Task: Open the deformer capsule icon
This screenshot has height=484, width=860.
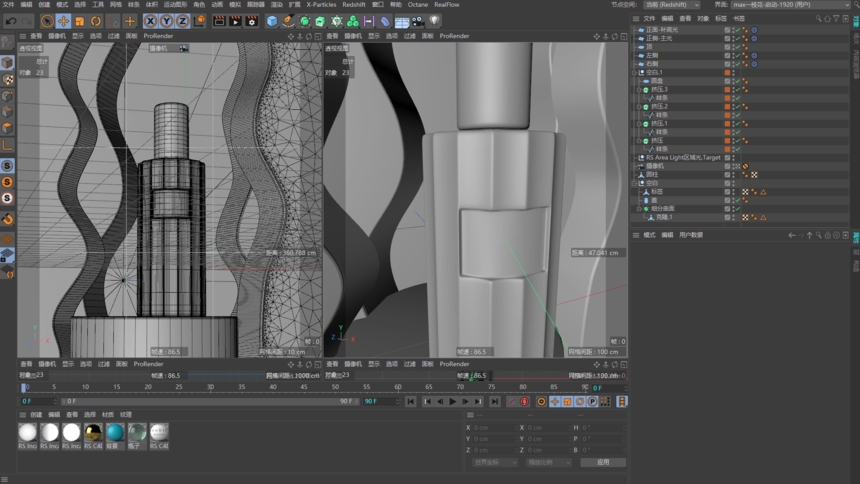Action: coord(385,21)
